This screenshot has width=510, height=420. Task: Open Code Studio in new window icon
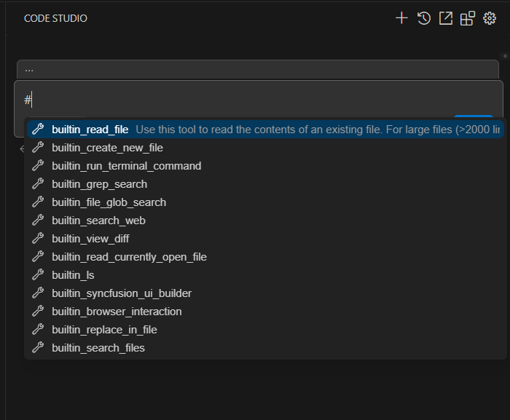click(x=445, y=18)
